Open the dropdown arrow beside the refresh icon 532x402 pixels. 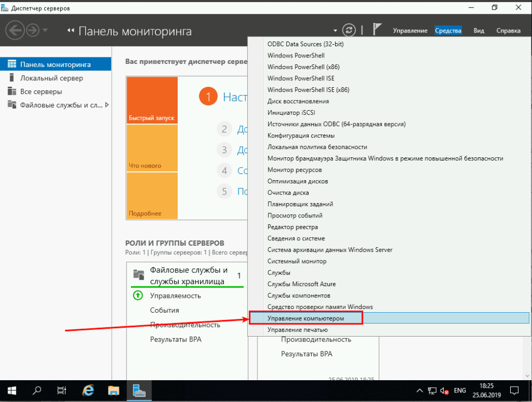click(x=335, y=31)
